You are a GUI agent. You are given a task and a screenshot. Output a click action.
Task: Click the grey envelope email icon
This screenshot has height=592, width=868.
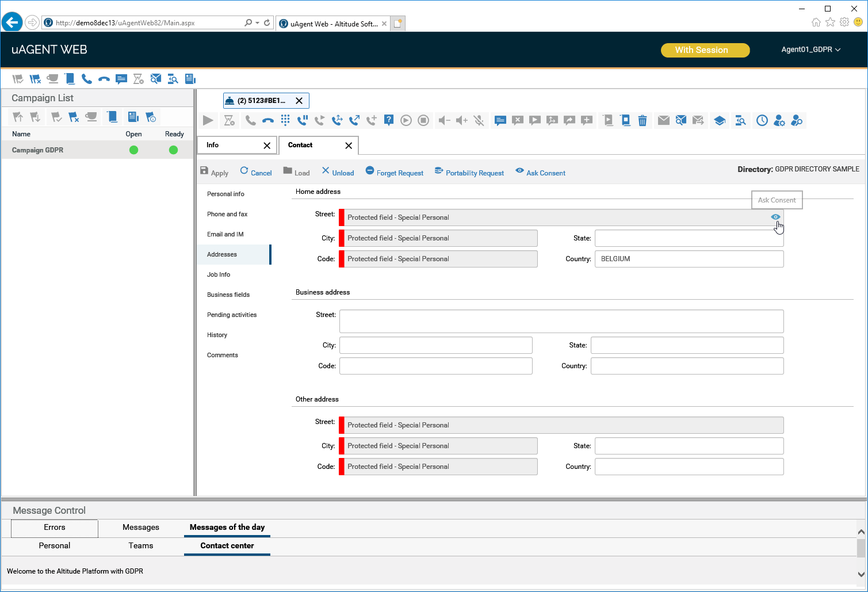click(x=664, y=120)
